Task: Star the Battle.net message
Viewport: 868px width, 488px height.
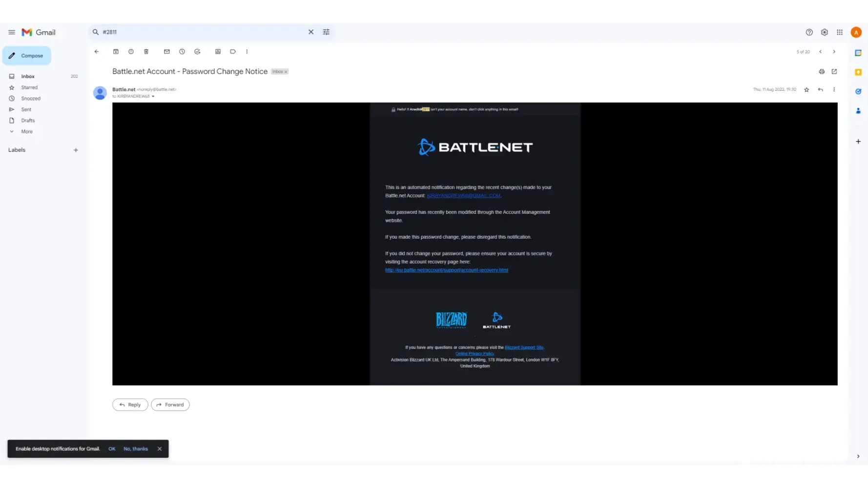Action: pos(806,90)
